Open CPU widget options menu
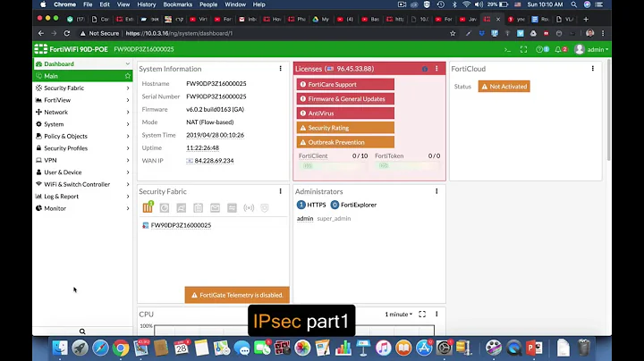This screenshot has height=361, width=644. 436,314
